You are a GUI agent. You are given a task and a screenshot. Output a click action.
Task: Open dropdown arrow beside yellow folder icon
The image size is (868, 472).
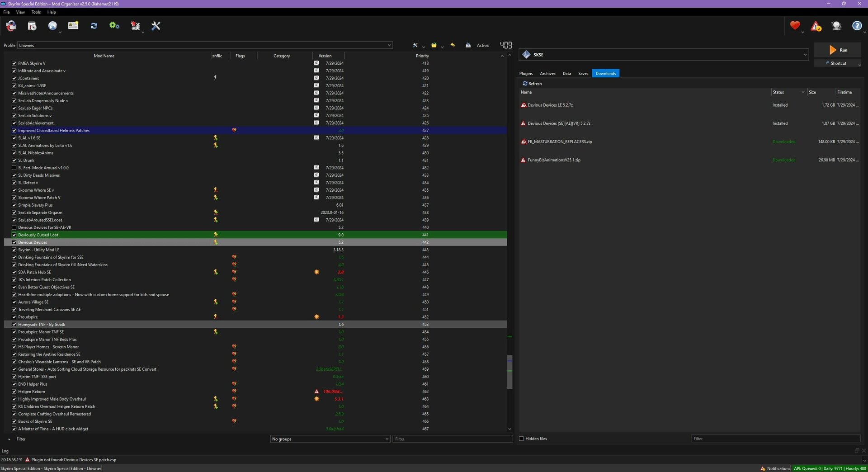pyautogui.click(x=442, y=47)
